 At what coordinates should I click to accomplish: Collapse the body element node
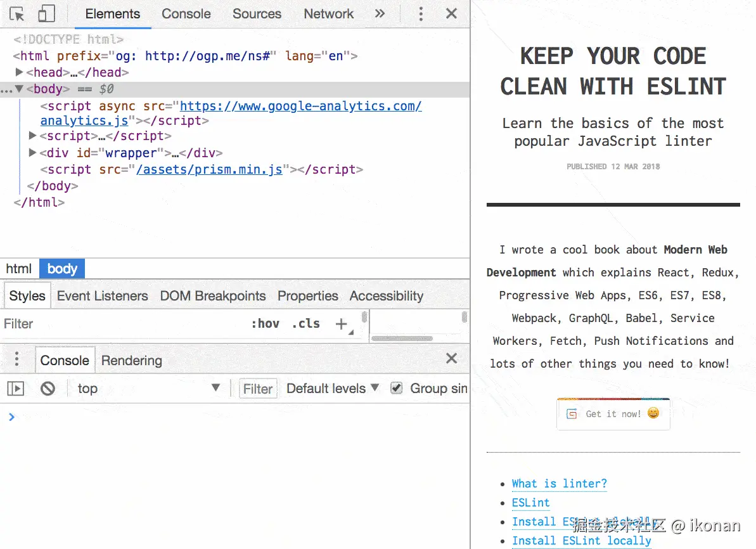tap(19, 89)
